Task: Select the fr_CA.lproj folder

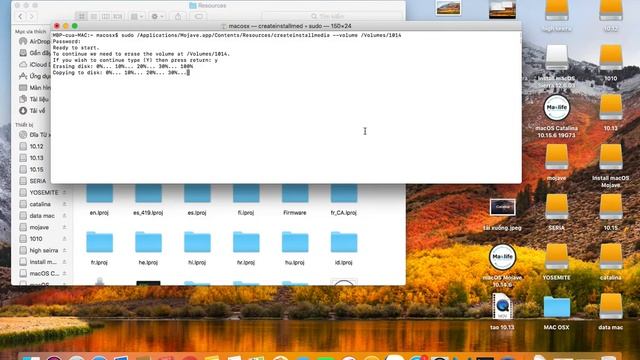Action: [344, 200]
